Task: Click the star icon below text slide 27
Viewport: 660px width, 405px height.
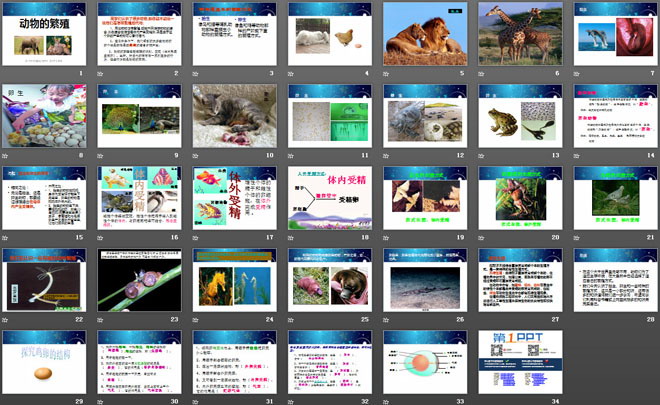Action: (478, 320)
